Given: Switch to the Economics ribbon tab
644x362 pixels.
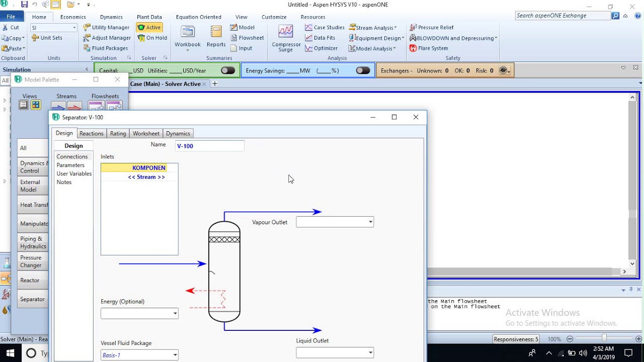Looking at the screenshot, I should [73, 17].
